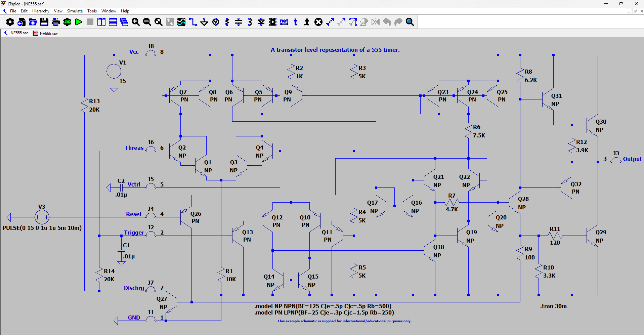Activate the Move tool icon
Image resolution: width=644 pixels, height=335 pixels.
pyautogui.click(x=341, y=22)
